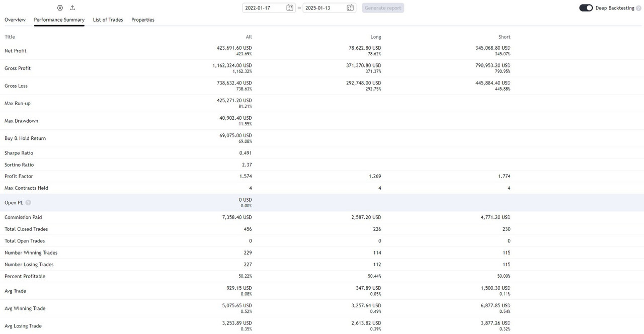Click short net profit 345,068.80 USD

493,48
